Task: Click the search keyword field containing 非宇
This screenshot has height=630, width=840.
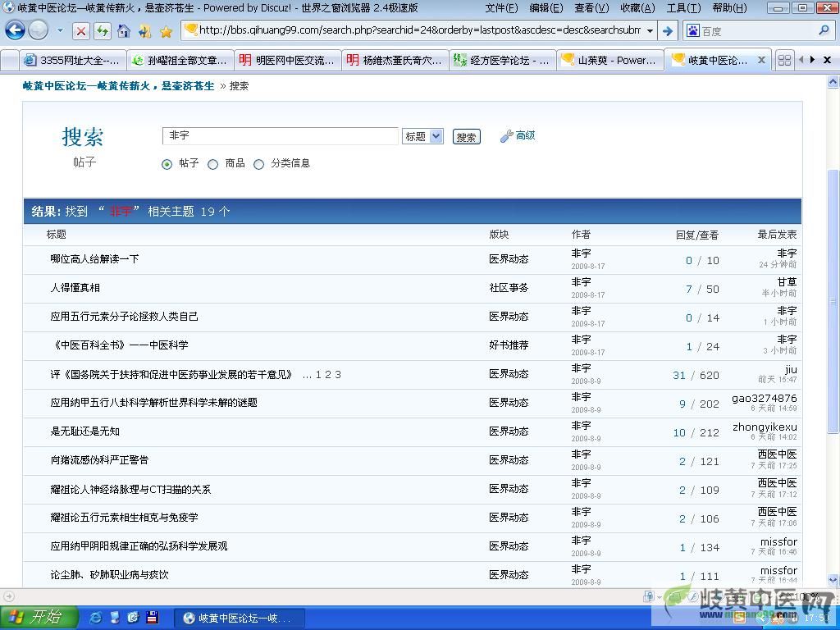Action: pyautogui.click(x=281, y=136)
